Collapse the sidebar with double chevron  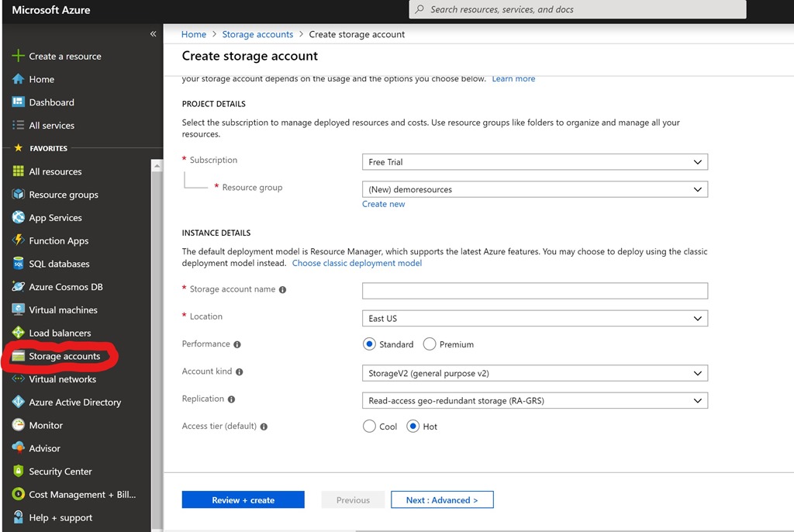(153, 34)
